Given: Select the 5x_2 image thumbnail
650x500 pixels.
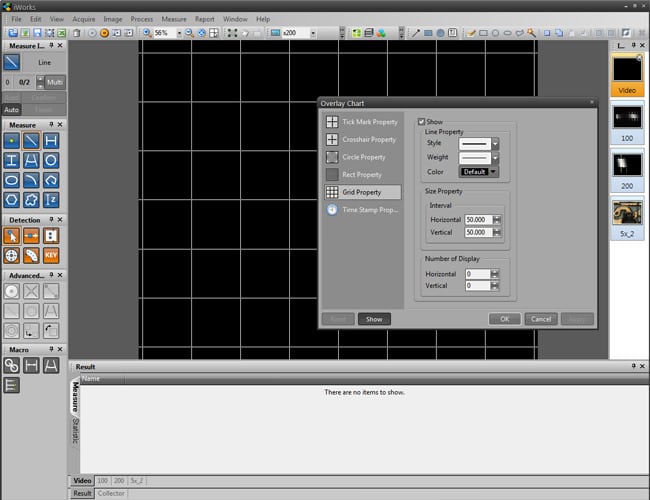Looking at the screenshot, I should click(627, 219).
